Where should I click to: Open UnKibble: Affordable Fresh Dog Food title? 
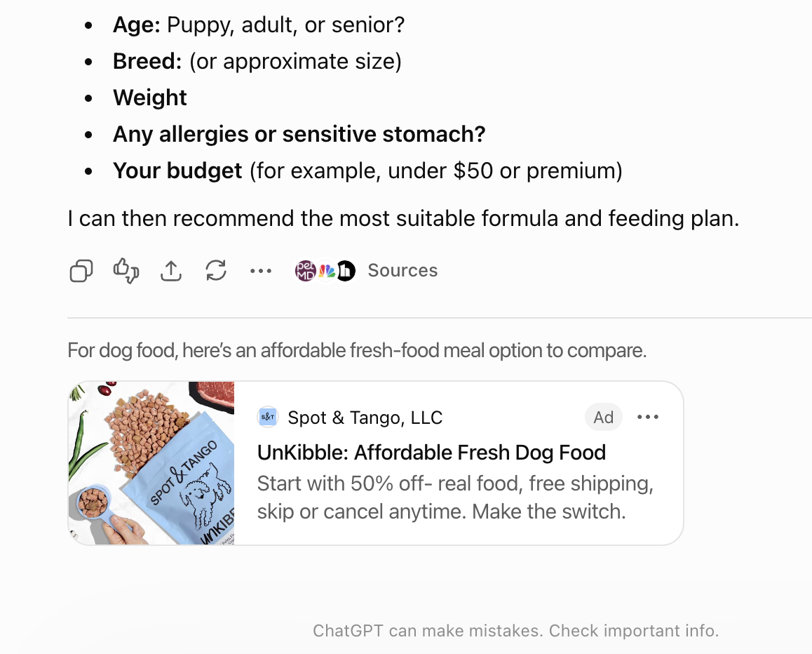click(431, 453)
